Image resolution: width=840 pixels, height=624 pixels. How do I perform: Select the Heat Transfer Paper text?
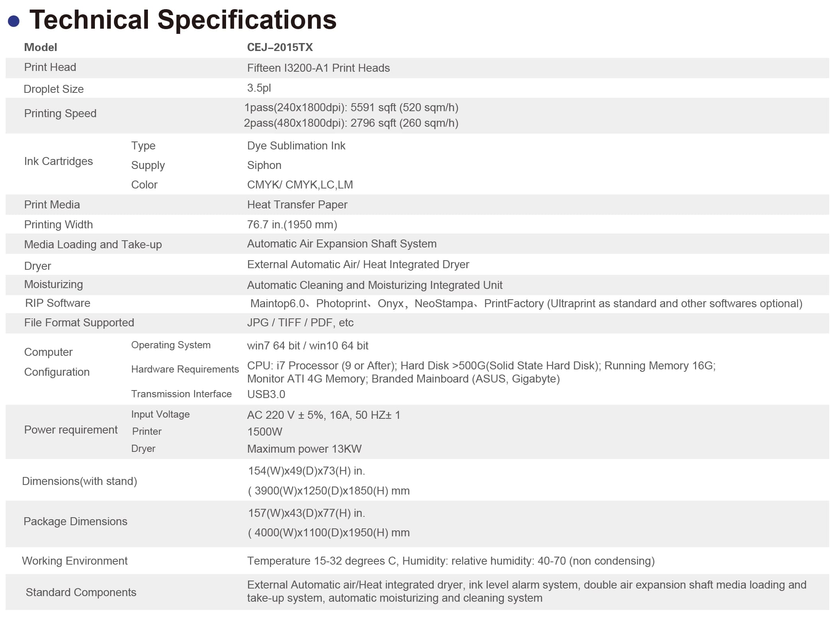297,205
